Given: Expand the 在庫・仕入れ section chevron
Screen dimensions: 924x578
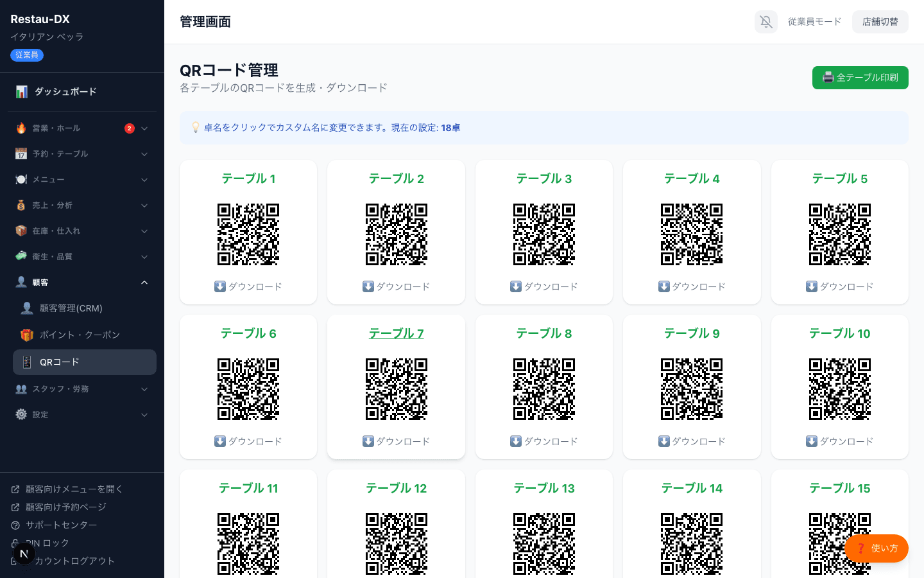Looking at the screenshot, I should [144, 231].
